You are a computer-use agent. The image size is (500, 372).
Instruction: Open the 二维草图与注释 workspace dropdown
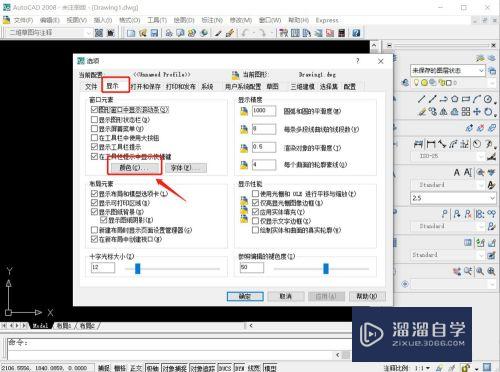coord(49,33)
